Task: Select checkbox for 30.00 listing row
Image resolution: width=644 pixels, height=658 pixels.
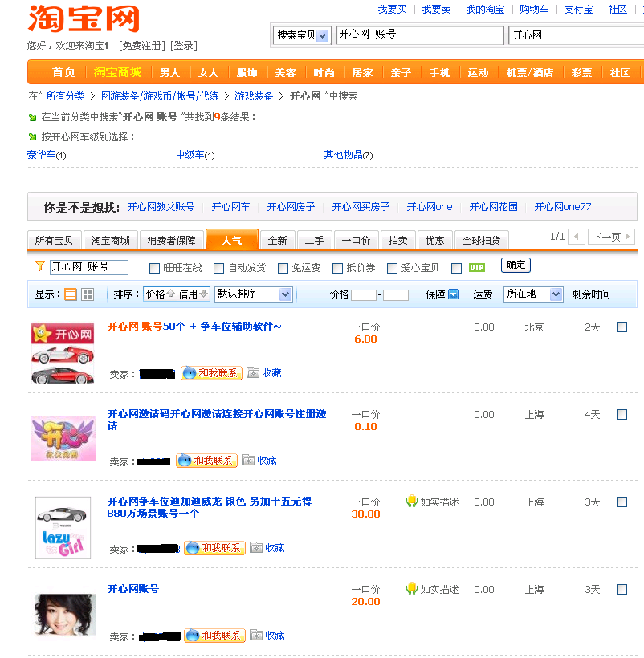Action: [622, 502]
